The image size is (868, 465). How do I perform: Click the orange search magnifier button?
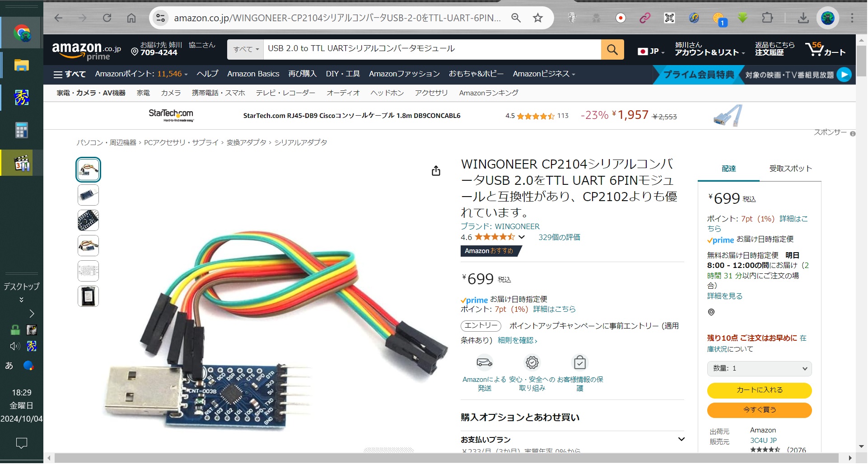[x=613, y=49]
